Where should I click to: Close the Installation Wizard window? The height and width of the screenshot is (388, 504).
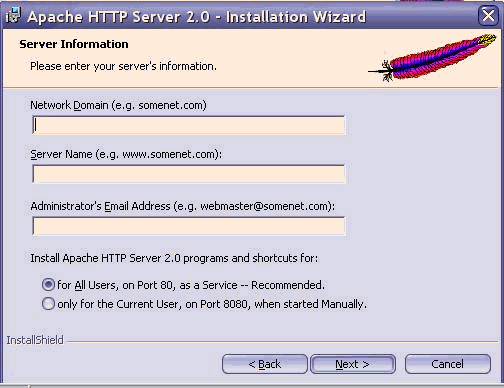489,15
